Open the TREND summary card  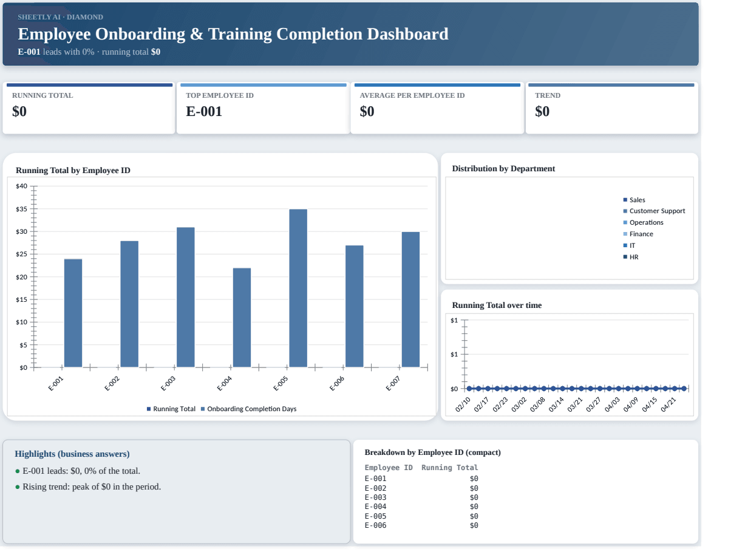[x=612, y=108]
